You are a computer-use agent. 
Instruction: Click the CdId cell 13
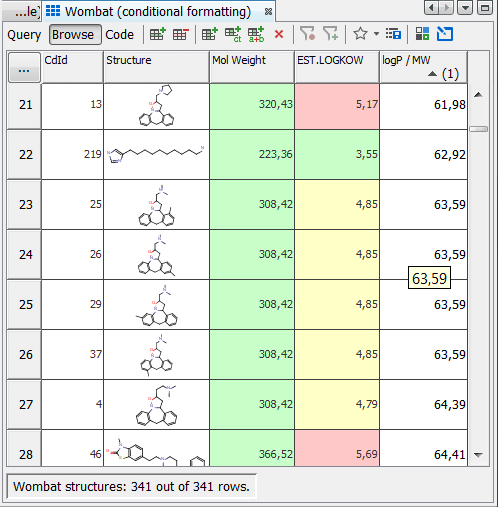(72, 106)
